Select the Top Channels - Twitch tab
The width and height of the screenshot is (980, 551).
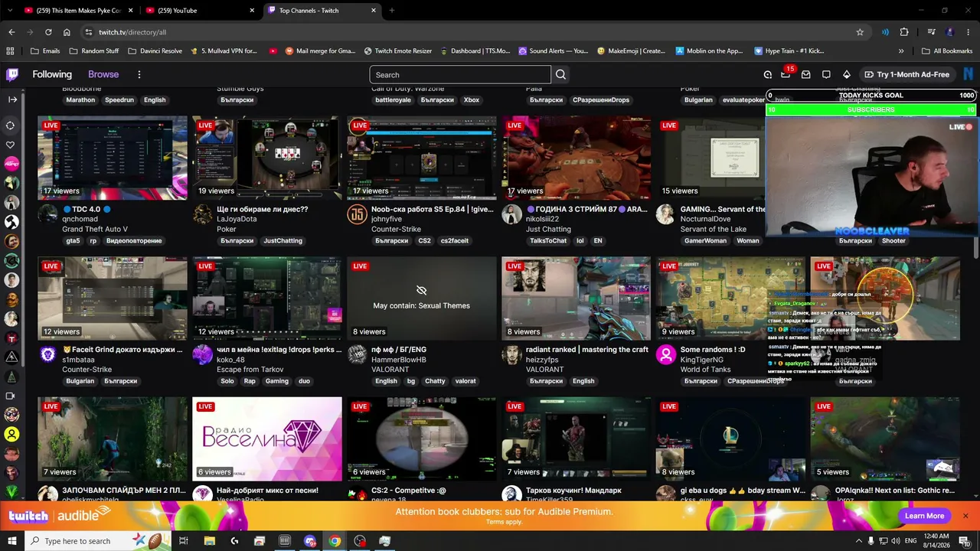(x=322, y=11)
